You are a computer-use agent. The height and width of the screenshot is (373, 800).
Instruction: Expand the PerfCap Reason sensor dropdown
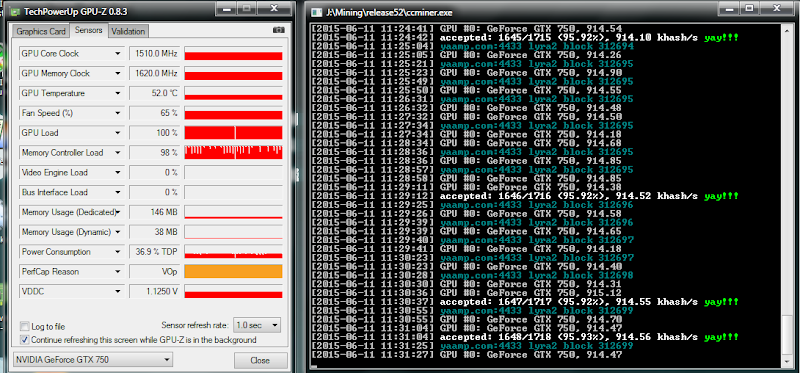pyautogui.click(x=118, y=272)
